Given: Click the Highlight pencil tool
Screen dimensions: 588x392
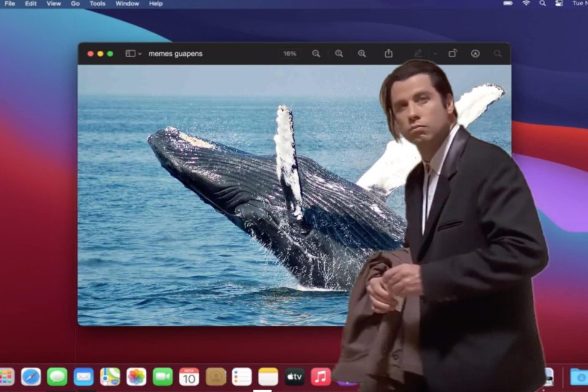Looking at the screenshot, I should click(x=418, y=54).
